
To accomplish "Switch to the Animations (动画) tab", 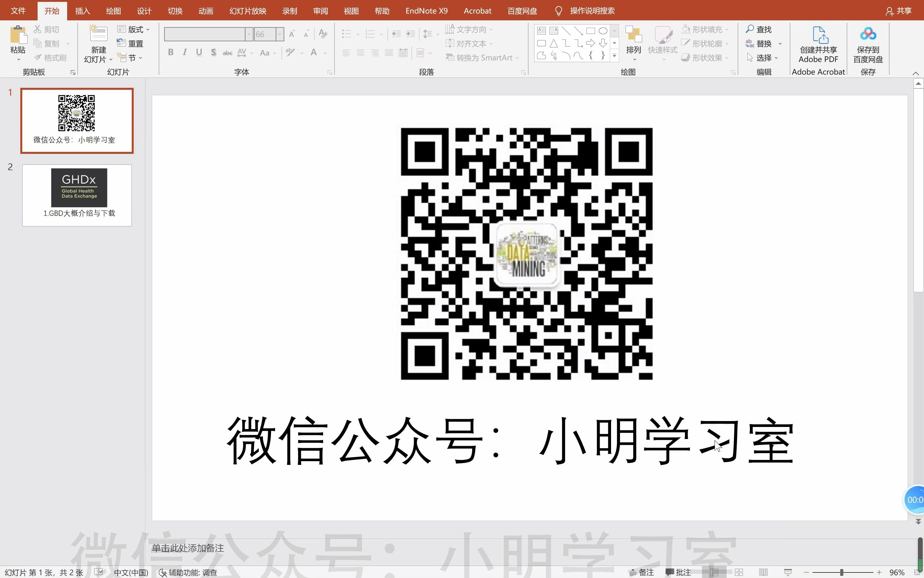I will tap(206, 11).
